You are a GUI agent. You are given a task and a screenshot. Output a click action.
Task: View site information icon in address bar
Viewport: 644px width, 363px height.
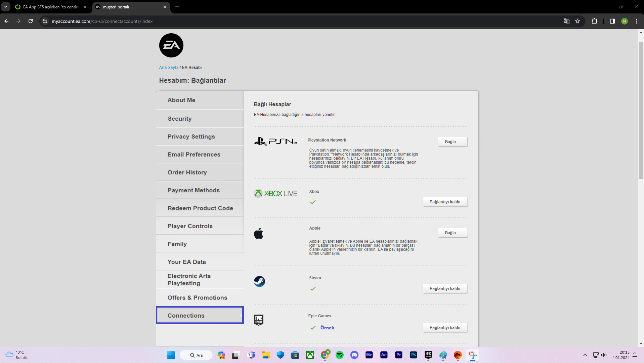45,21
